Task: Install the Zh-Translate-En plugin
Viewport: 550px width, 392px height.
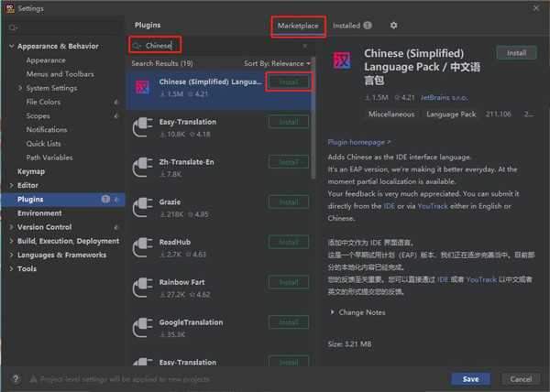Action: [x=288, y=162]
